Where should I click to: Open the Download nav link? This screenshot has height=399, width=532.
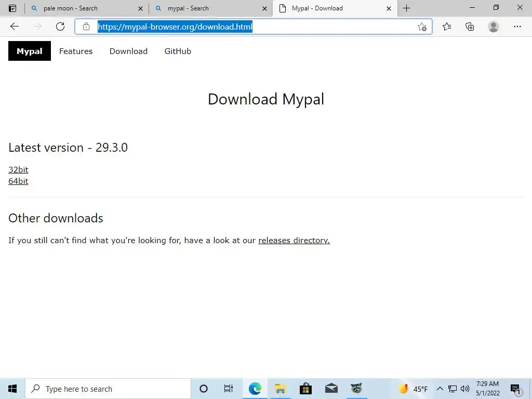click(128, 51)
